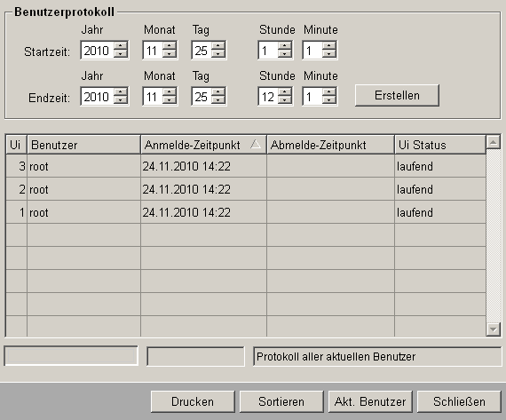Click the Sortieren button
The image size is (506, 420).
[x=281, y=401]
